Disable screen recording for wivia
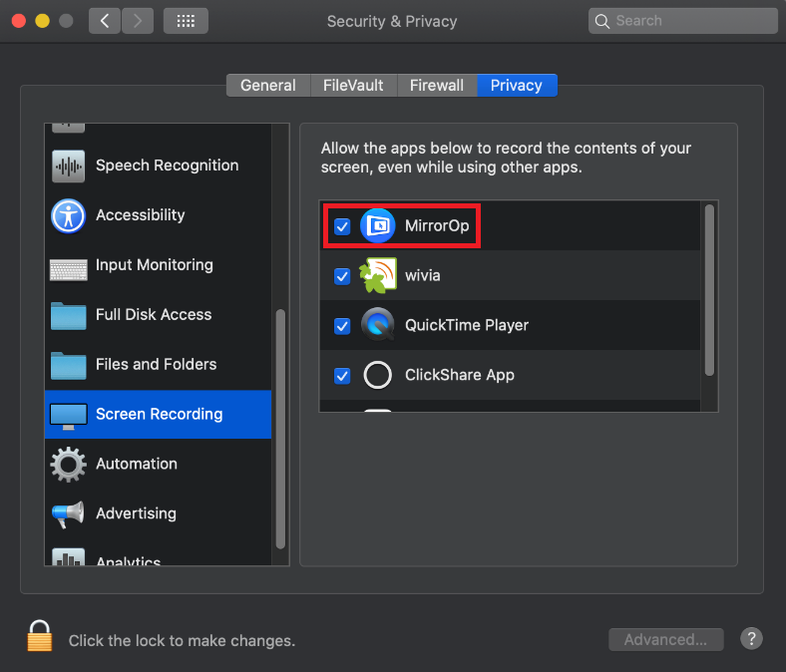The width and height of the screenshot is (786, 672). pyautogui.click(x=342, y=276)
